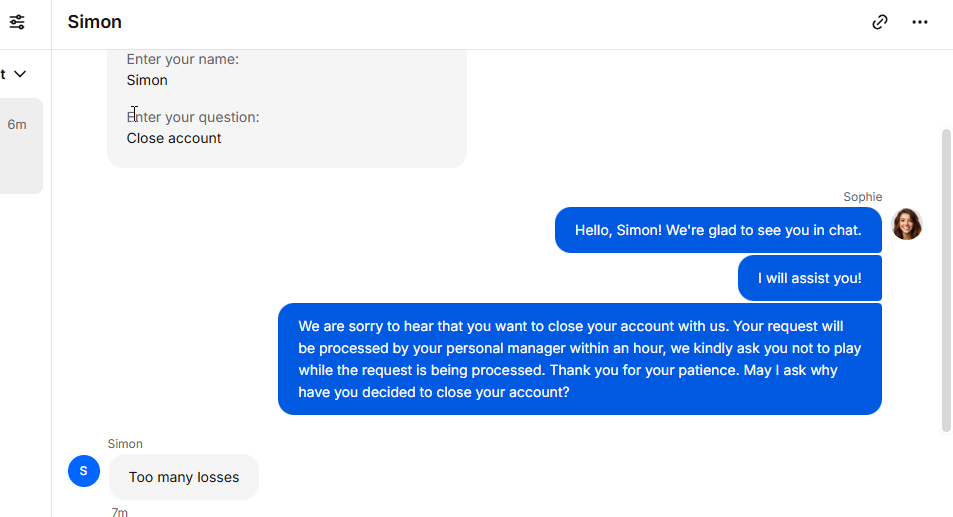The height and width of the screenshot is (517, 953).
Task: Select the 6m chat item in sidebar
Action: pyautogui.click(x=21, y=146)
